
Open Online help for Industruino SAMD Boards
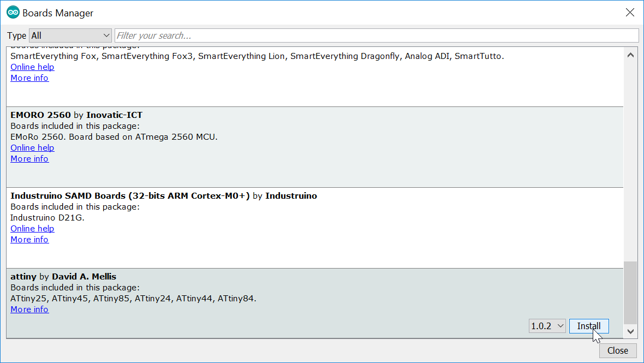coord(32,229)
